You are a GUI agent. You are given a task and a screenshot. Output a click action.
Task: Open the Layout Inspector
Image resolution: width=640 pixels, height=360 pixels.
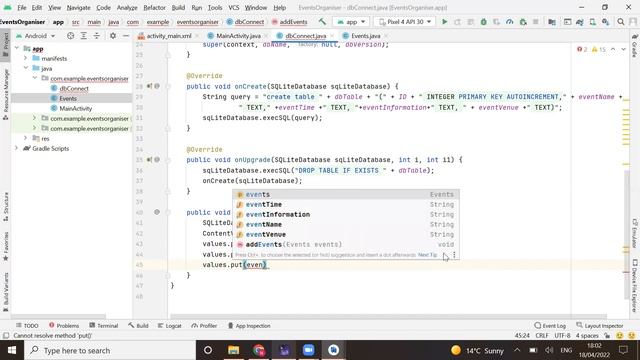pyautogui.click(x=600, y=325)
